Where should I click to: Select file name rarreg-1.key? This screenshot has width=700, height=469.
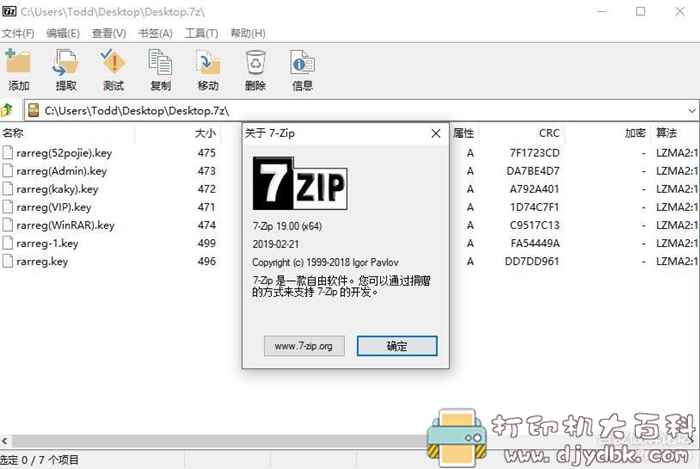pyautogui.click(x=47, y=243)
